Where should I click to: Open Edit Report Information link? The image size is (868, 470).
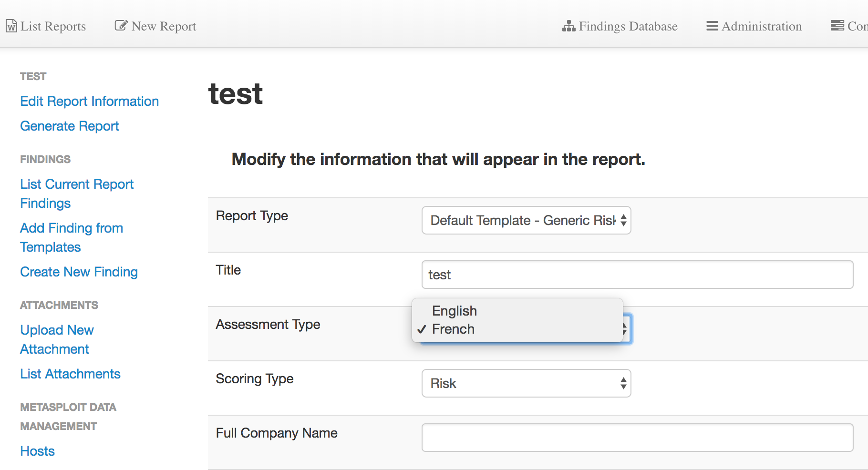(x=89, y=101)
